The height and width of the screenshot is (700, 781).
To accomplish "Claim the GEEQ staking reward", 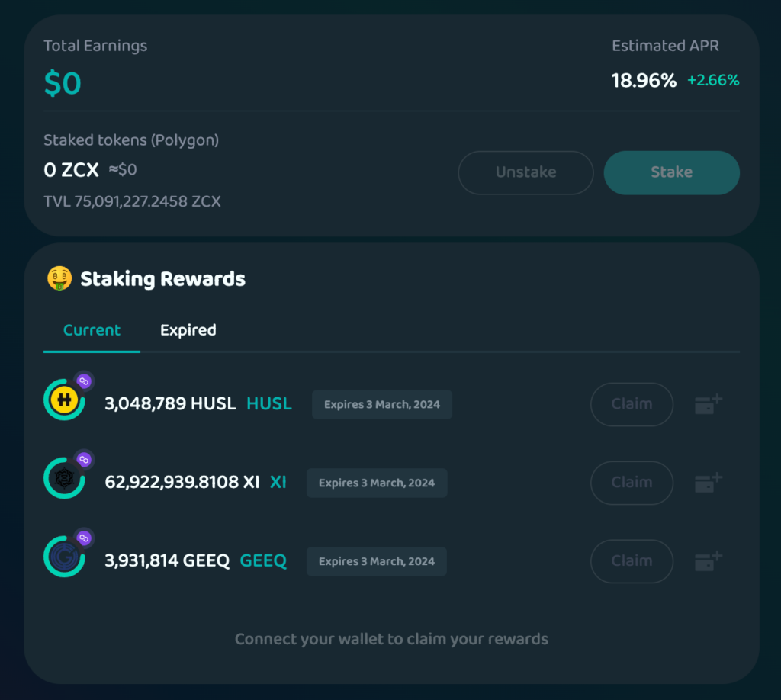I will pos(632,561).
